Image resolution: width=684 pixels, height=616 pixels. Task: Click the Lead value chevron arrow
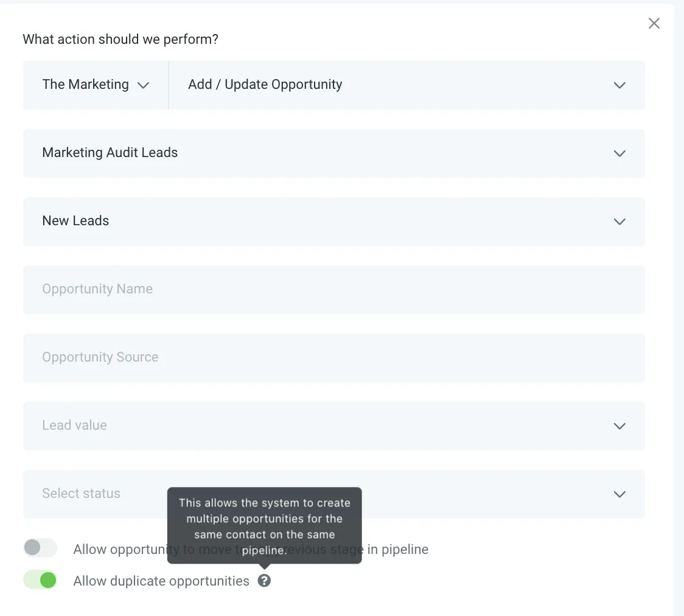(619, 426)
